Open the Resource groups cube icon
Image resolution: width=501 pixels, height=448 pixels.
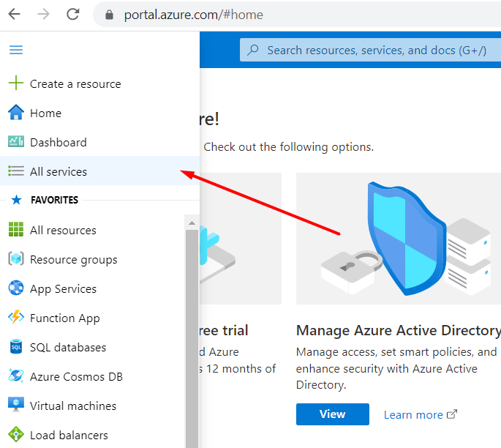[x=16, y=258]
